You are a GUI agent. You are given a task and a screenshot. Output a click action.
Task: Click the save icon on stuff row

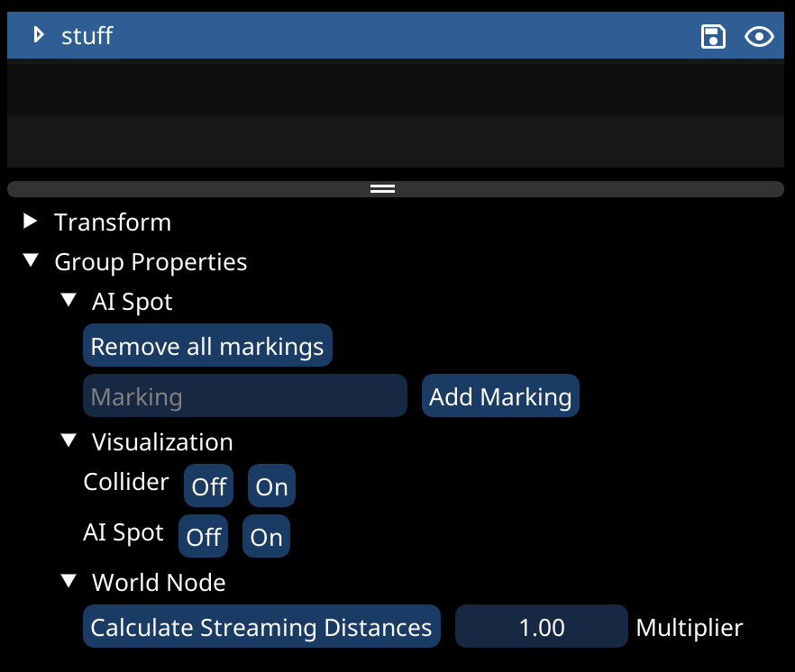pyautogui.click(x=713, y=36)
